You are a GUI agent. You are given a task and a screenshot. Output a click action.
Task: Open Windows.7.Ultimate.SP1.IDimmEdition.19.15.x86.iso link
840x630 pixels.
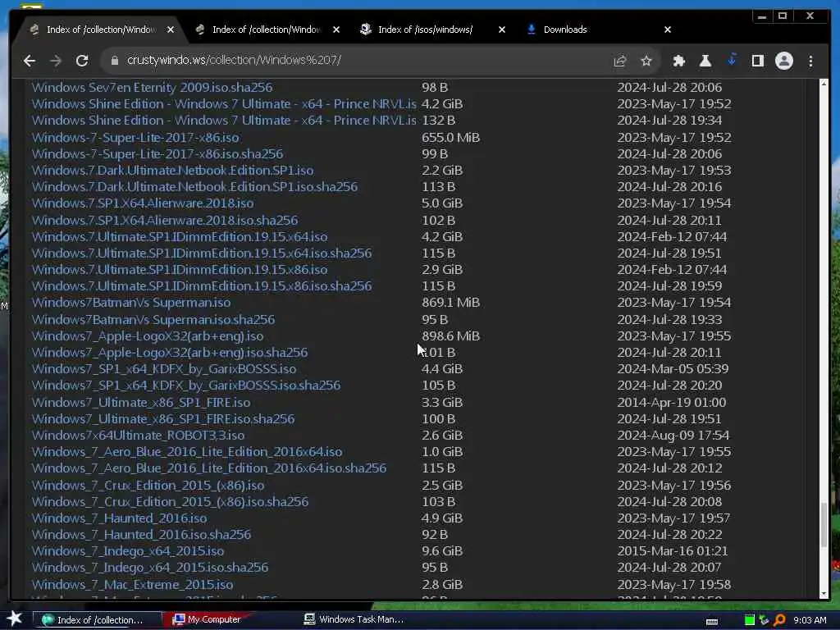click(180, 269)
